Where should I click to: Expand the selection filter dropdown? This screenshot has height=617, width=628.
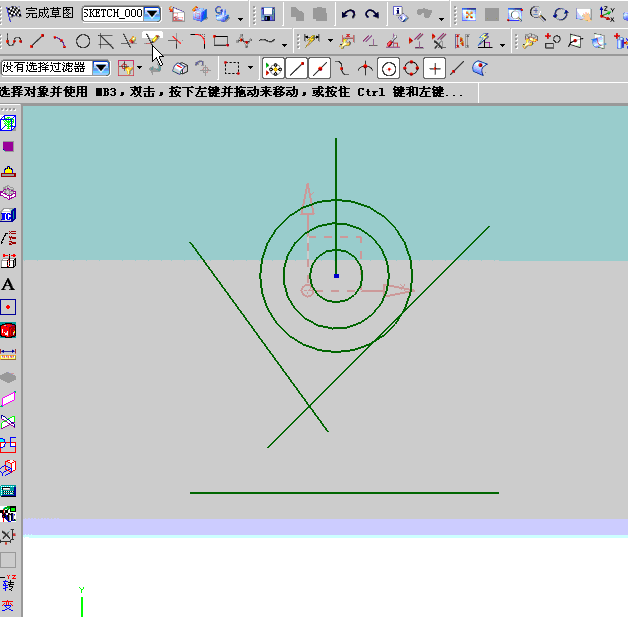pos(101,67)
